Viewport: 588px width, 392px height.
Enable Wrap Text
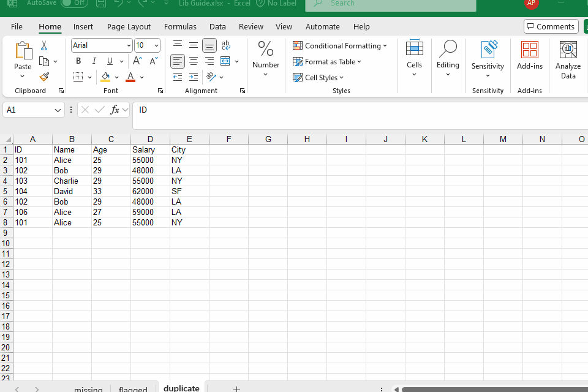pyautogui.click(x=226, y=45)
